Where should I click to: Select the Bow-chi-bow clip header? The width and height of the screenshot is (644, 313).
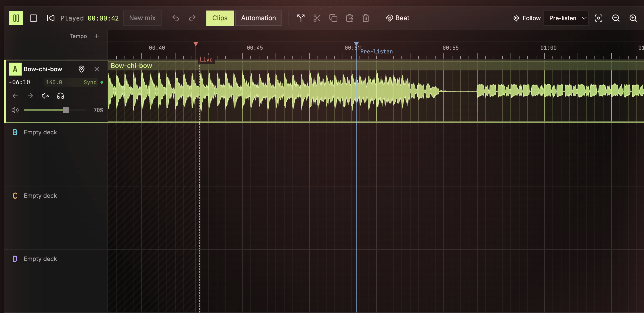(x=376, y=66)
